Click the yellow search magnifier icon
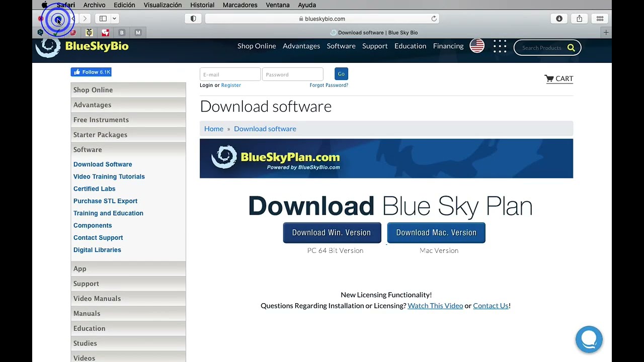 click(571, 48)
